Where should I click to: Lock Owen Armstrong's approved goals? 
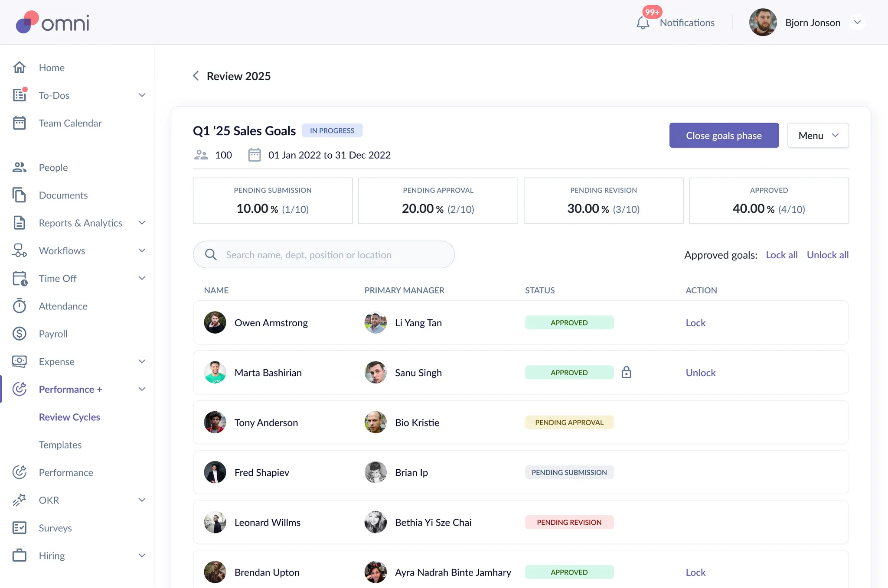click(695, 323)
